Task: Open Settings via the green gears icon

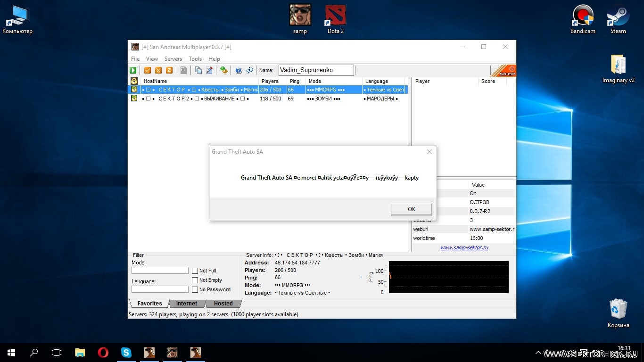Action: 224,70
